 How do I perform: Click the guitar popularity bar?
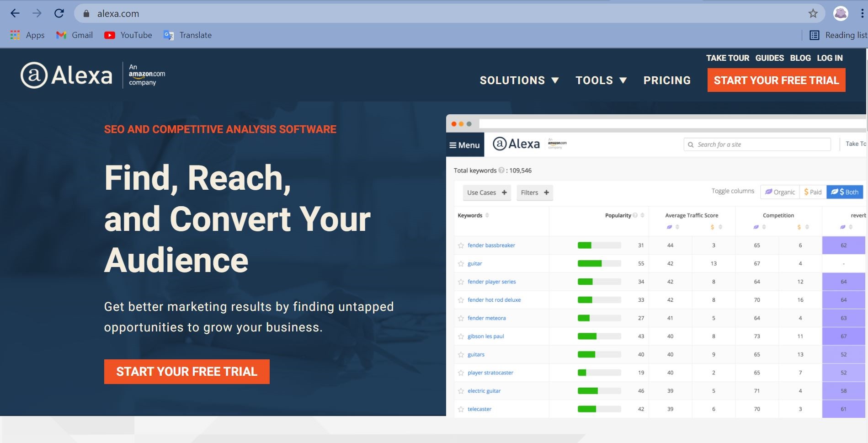(x=599, y=264)
